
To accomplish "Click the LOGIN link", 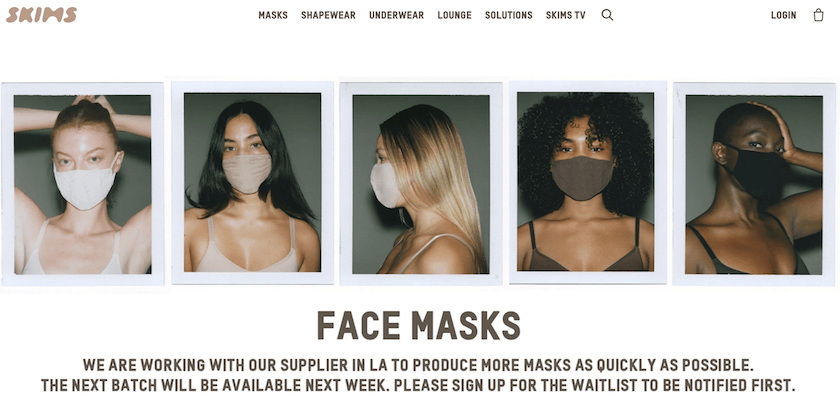I will [784, 16].
